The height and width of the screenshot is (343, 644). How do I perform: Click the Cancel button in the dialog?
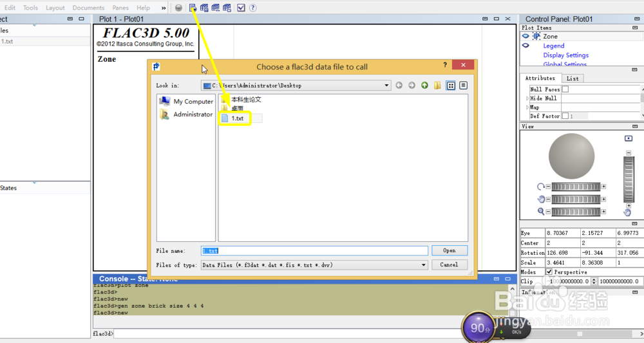pyautogui.click(x=450, y=264)
